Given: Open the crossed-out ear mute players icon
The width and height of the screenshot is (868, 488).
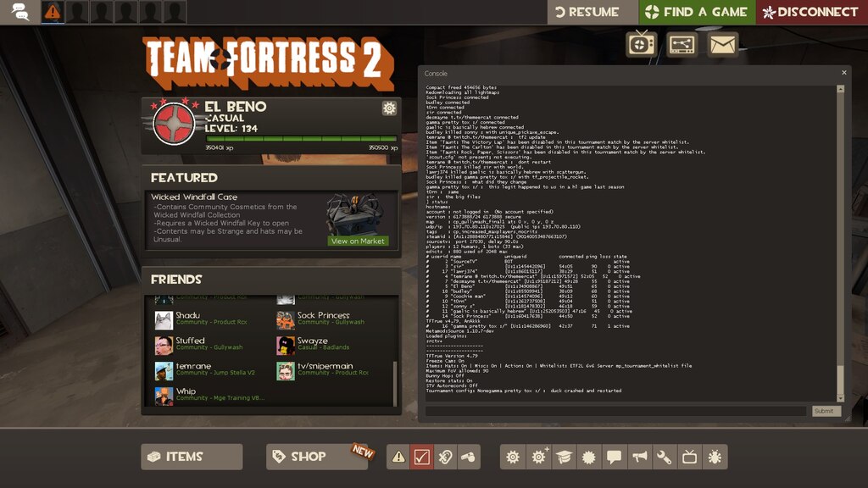Looking at the screenshot, I should click(x=445, y=457).
